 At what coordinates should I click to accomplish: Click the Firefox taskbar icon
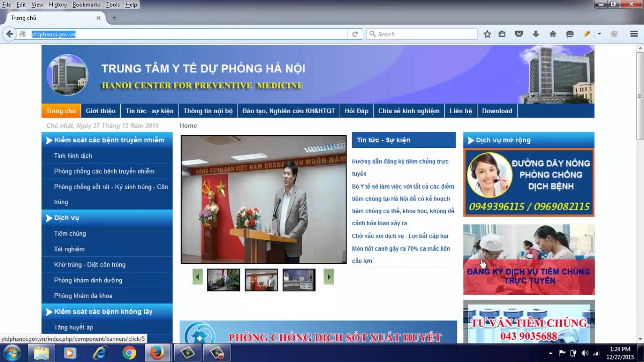tap(157, 353)
